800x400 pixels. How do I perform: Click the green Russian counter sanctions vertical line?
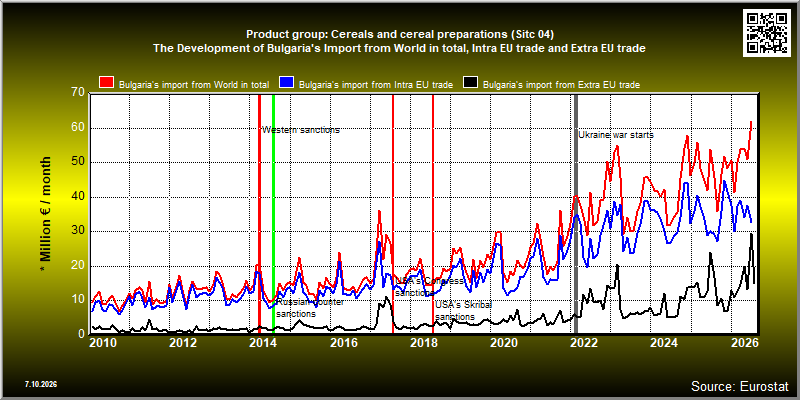pos(273,214)
